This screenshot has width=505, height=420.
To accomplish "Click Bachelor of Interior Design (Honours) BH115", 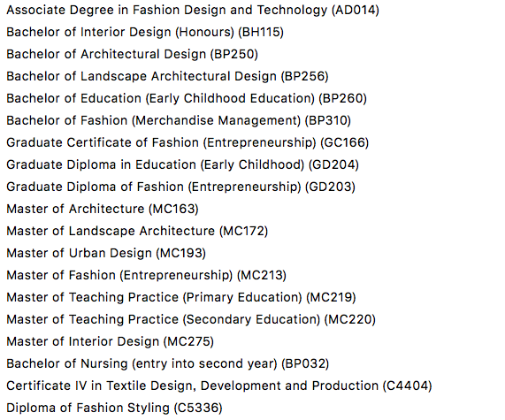I will pyautogui.click(x=145, y=32).
